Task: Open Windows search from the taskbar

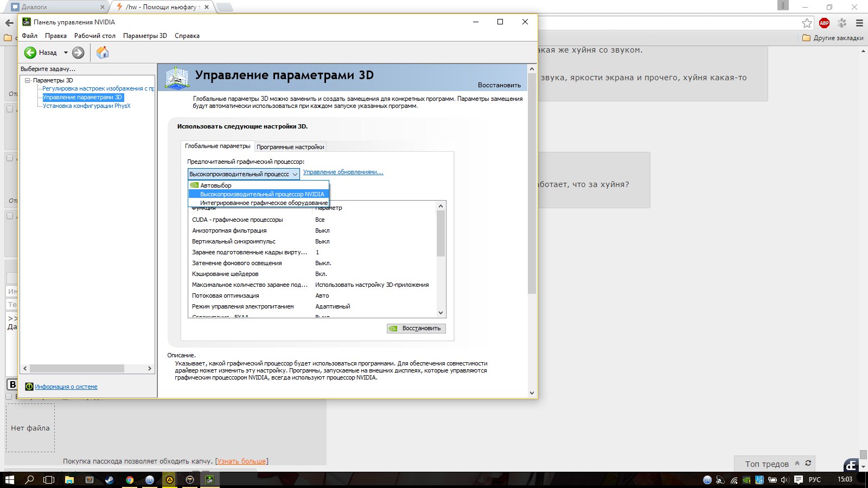Action: (x=29, y=480)
